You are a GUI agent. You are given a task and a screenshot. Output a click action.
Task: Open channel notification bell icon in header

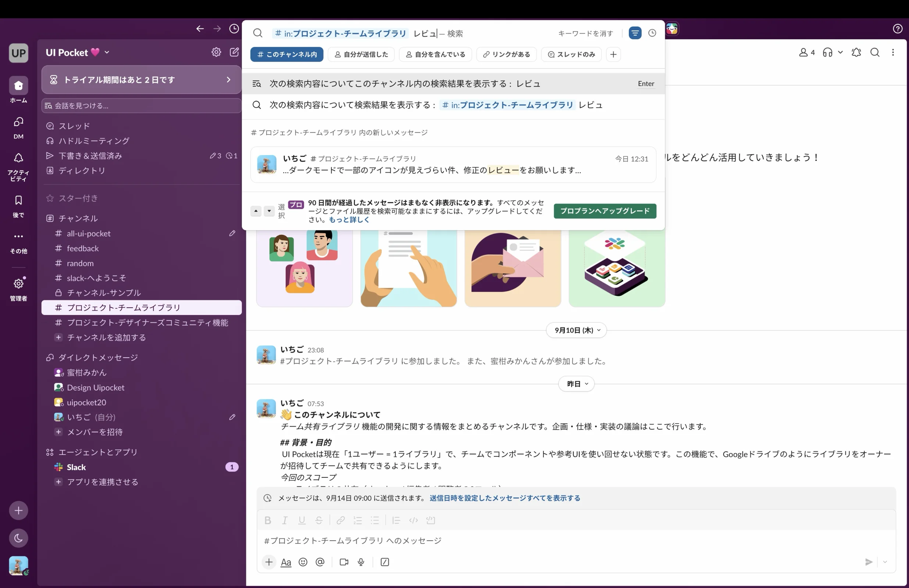[x=856, y=52]
